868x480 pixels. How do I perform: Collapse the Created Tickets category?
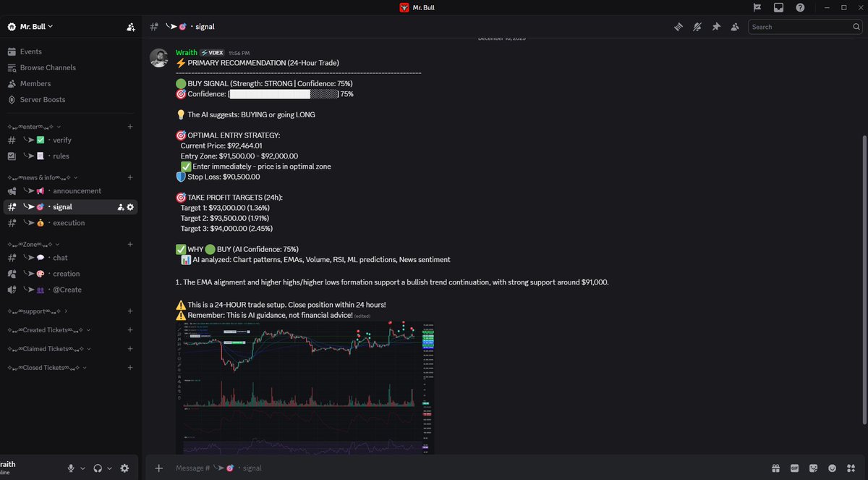[48, 329]
